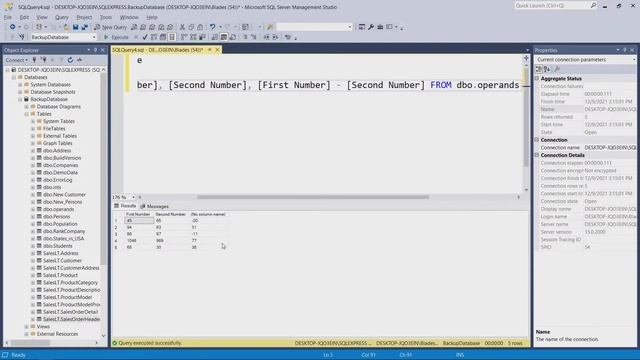This screenshot has height=360, width=640.
Task: Click the wrench Properties icon in toolbar
Action: point(371,27)
